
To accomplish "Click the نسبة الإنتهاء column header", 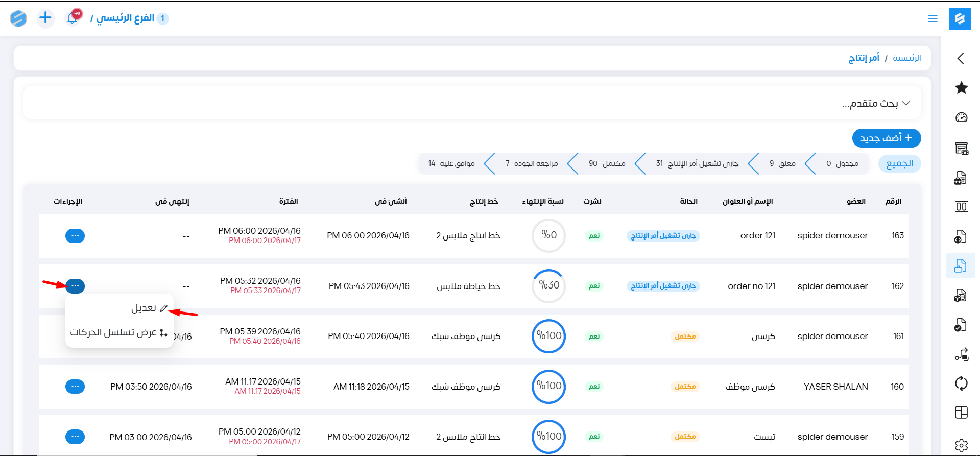I will 543,201.
